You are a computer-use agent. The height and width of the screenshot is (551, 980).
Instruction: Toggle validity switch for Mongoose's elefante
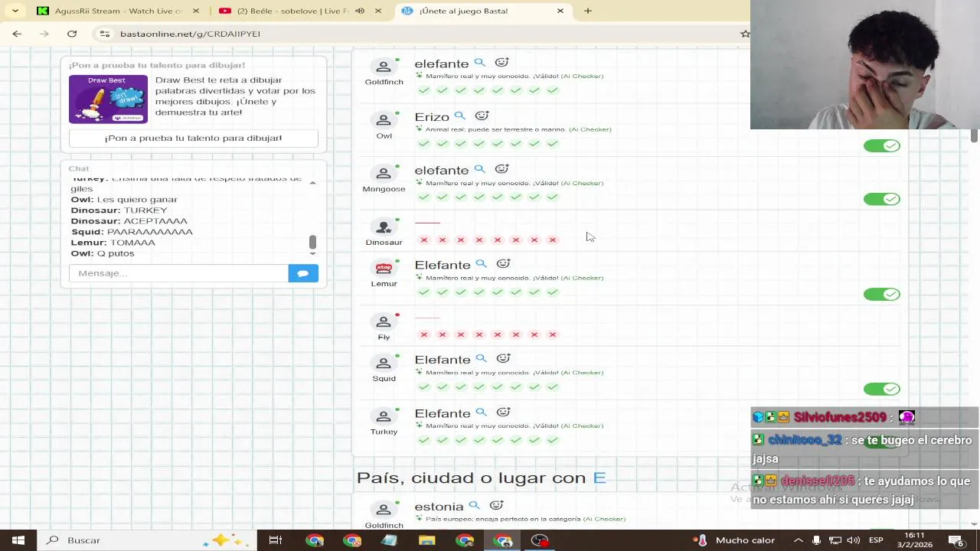click(881, 199)
